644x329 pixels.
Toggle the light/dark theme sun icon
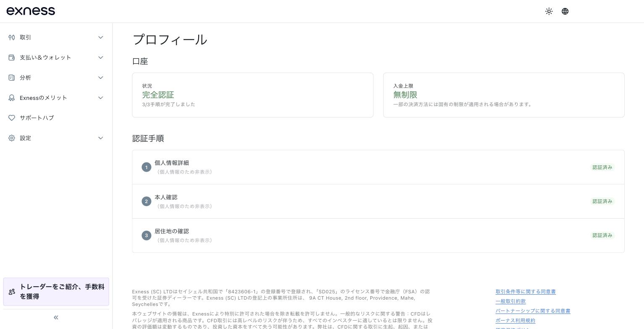tap(549, 11)
